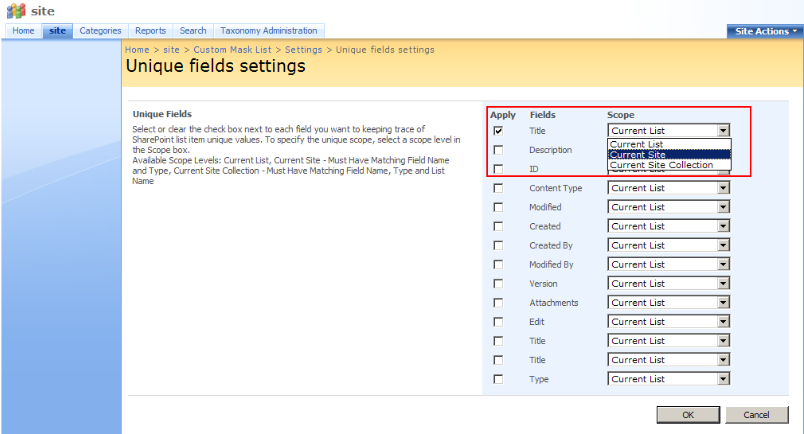The image size is (804, 434).
Task: Expand the Created scope dropdown
Action: tap(669, 226)
